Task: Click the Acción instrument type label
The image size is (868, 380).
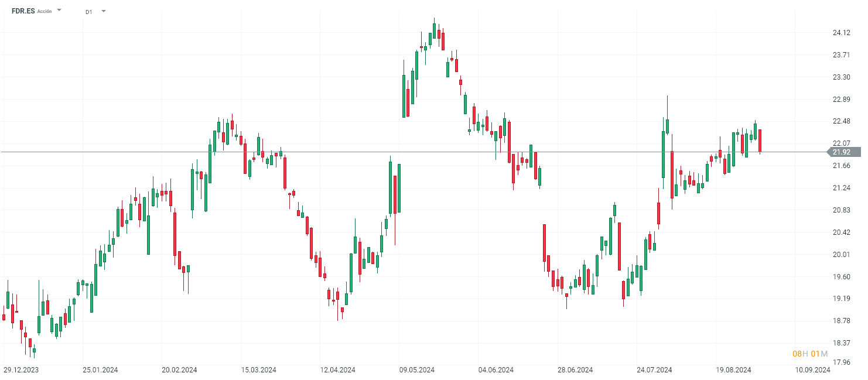Action: pos(45,11)
